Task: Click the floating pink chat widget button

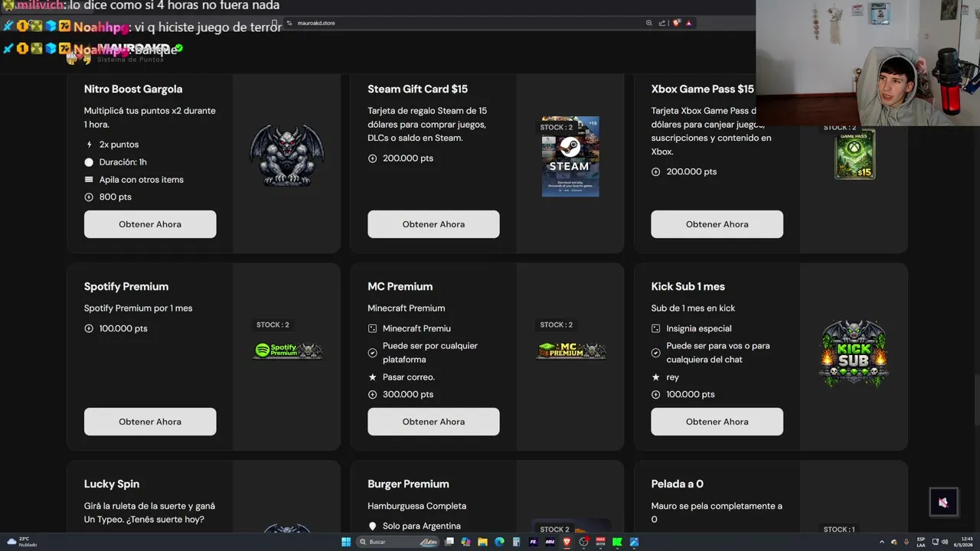Action: (x=943, y=502)
